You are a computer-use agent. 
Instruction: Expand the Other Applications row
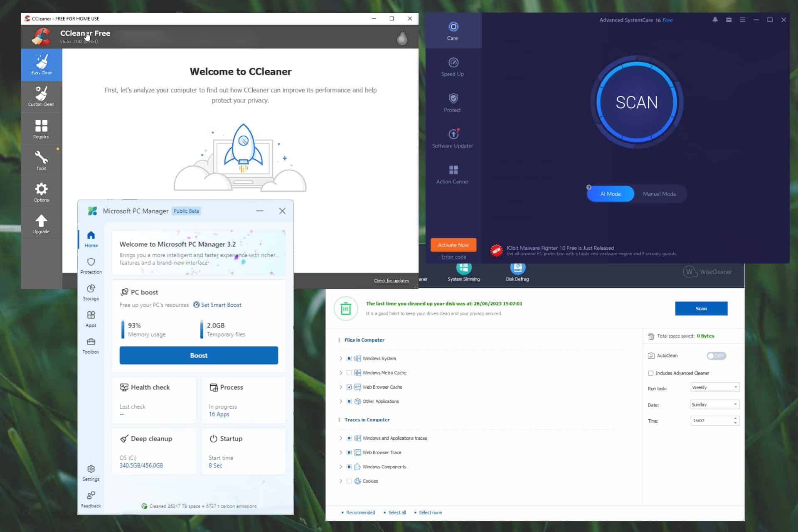coord(341,401)
